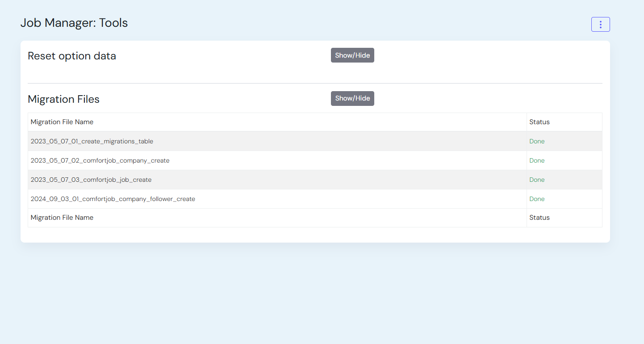Viewport: 644px width, 344px height.
Task: Click the top Status column header
Action: coord(539,122)
